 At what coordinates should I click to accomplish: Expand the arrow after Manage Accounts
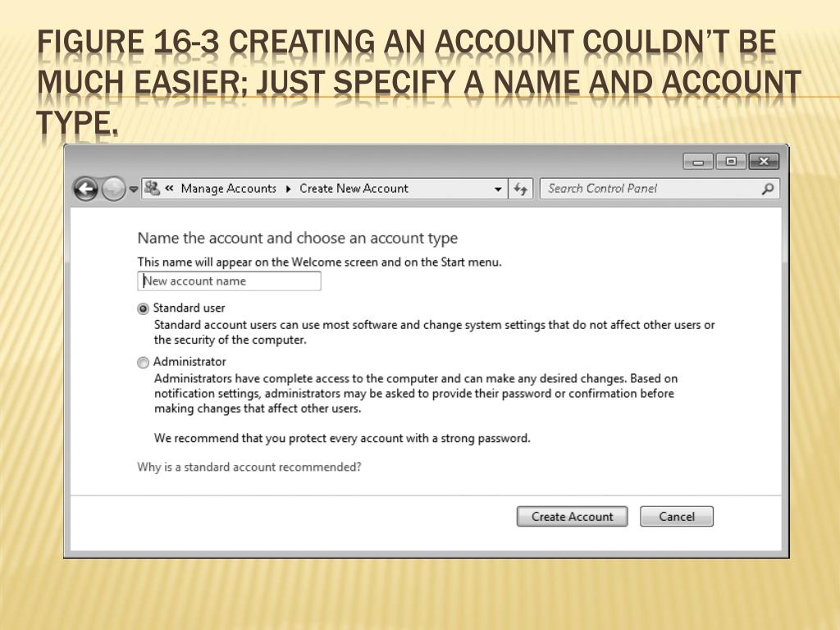pos(288,189)
